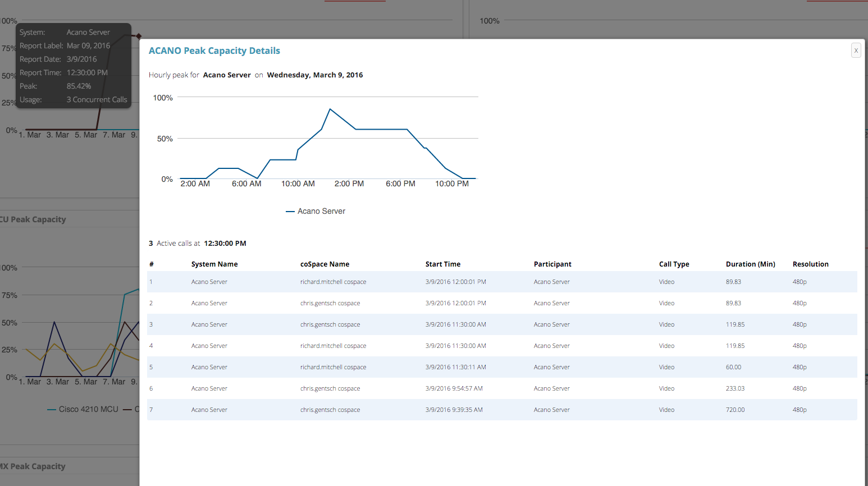Viewport: 868px width, 486px height.
Task: Click the System Name column header
Action: click(214, 264)
